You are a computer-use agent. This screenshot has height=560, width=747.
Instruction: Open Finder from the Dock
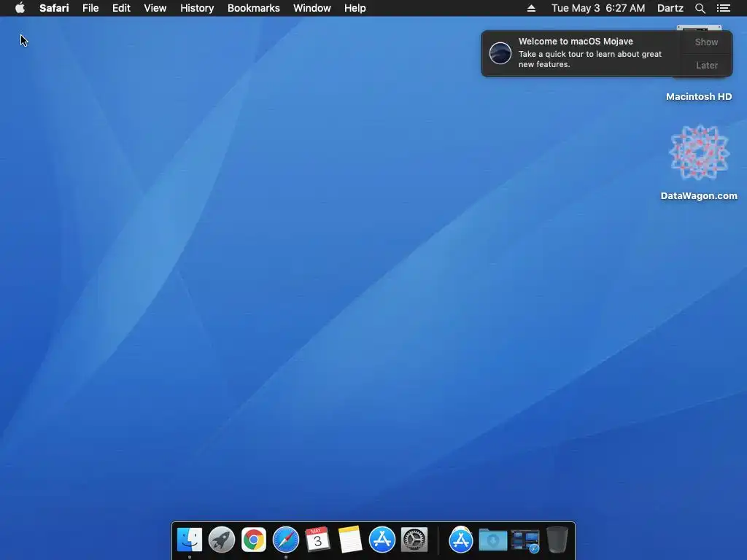coord(190,540)
